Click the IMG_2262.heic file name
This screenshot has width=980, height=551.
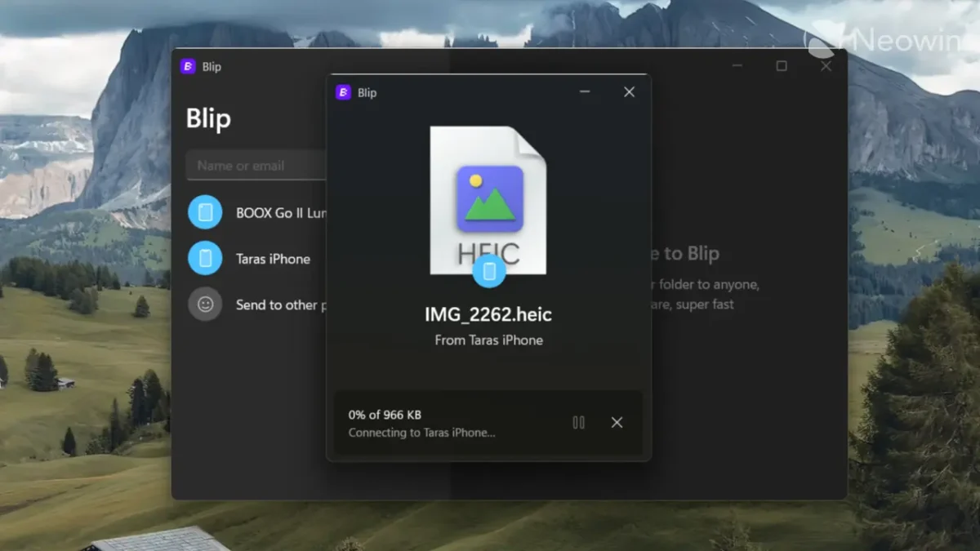coord(488,314)
